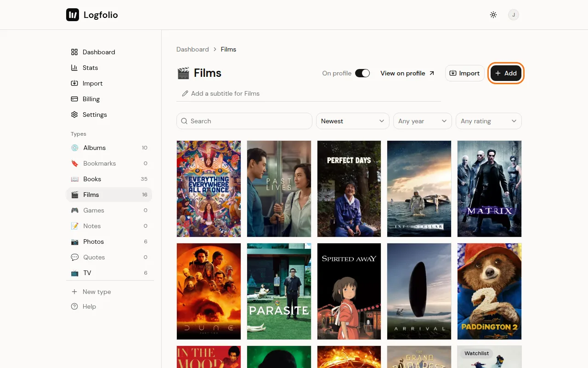The image size is (588, 368).
Task: Click the pencil icon to edit subtitle
Action: point(185,93)
